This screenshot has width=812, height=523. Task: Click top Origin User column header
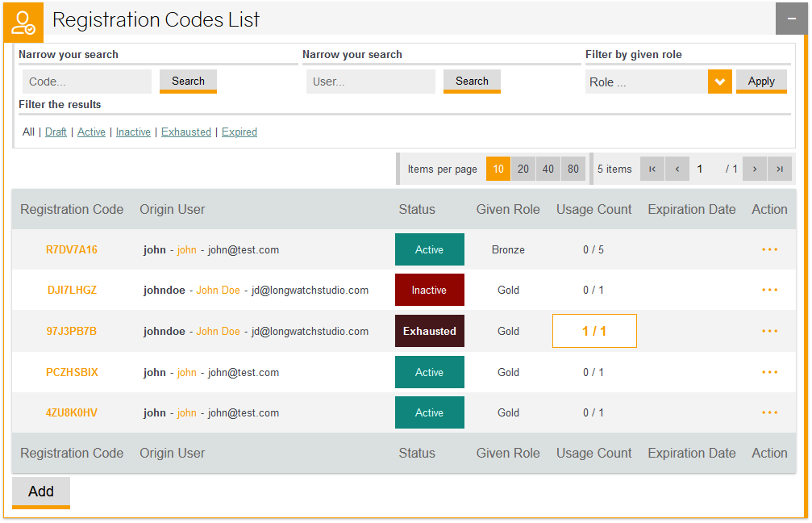173,209
